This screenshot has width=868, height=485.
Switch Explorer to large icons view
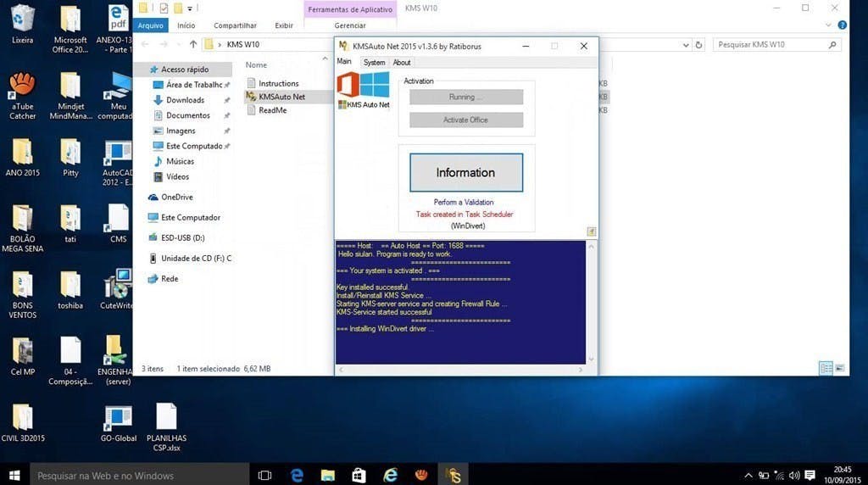(x=840, y=368)
